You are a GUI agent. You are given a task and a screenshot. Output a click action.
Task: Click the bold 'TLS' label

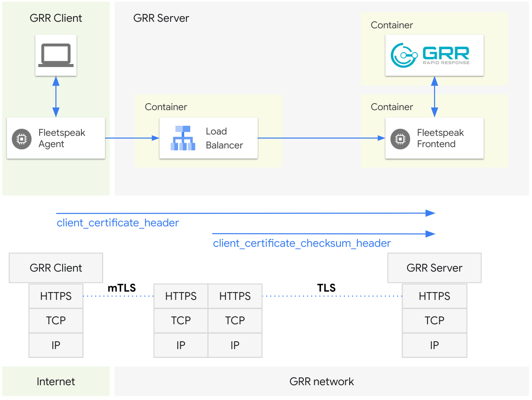[x=327, y=288]
